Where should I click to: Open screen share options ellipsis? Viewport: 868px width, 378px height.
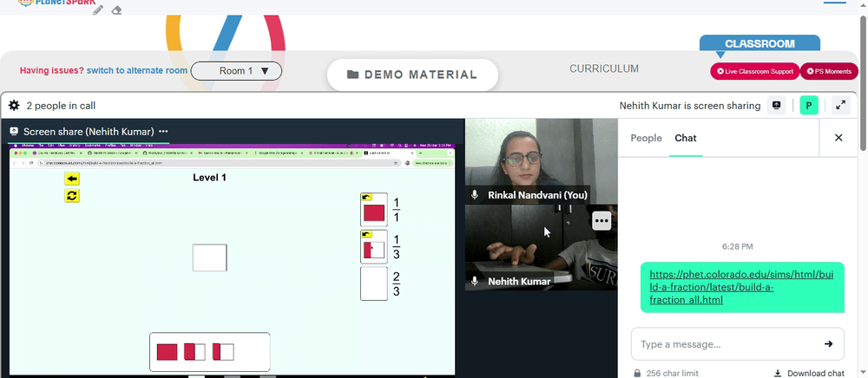coord(163,132)
